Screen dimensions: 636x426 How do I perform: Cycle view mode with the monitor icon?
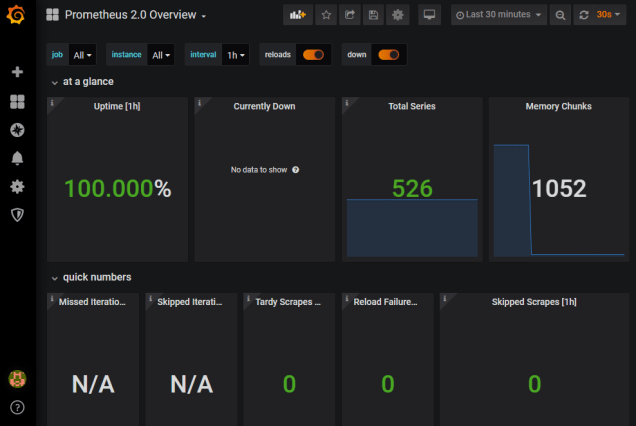point(429,15)
